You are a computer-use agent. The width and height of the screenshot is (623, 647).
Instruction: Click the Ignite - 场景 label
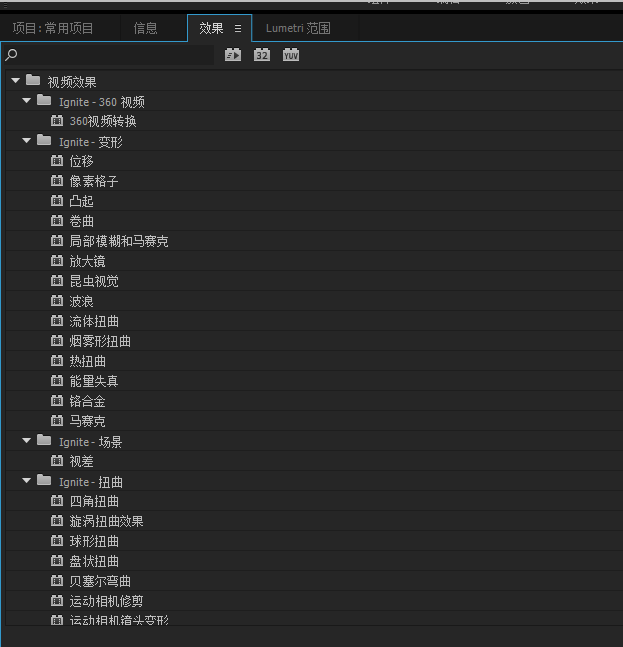coord(90,442)
